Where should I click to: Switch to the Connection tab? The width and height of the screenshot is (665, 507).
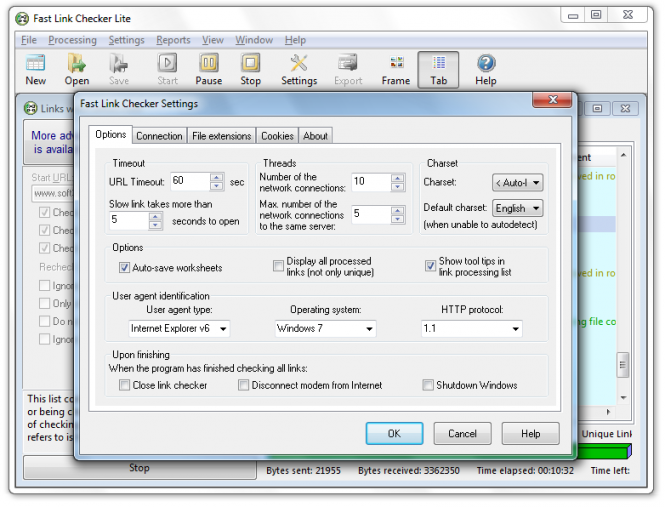pos(159,136)
